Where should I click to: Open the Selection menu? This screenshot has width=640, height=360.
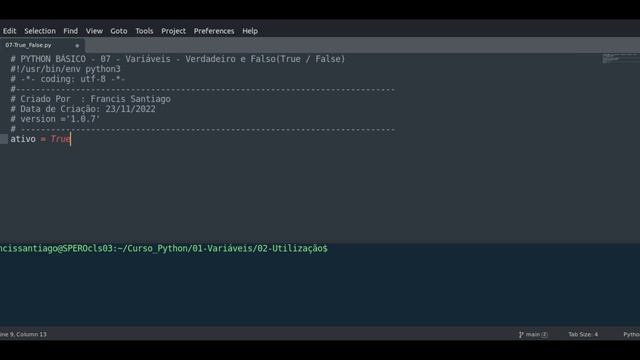click(x=40, y=31)
